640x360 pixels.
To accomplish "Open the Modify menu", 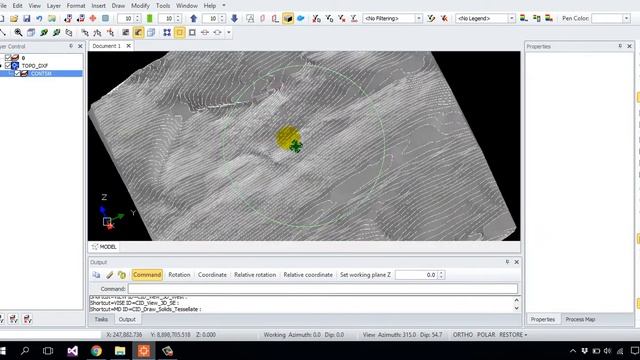I will point(140,6).
